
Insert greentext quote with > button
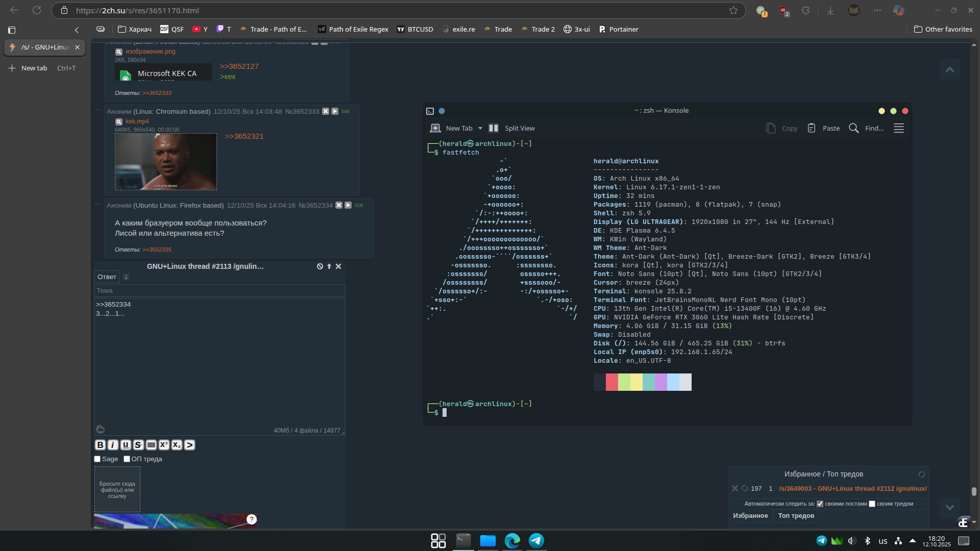[189, 445]
